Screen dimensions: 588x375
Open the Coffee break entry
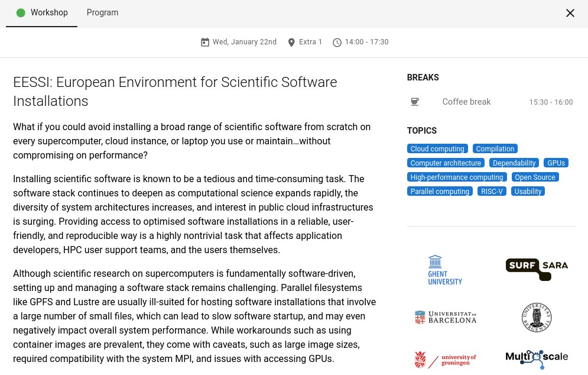point(466,102)
